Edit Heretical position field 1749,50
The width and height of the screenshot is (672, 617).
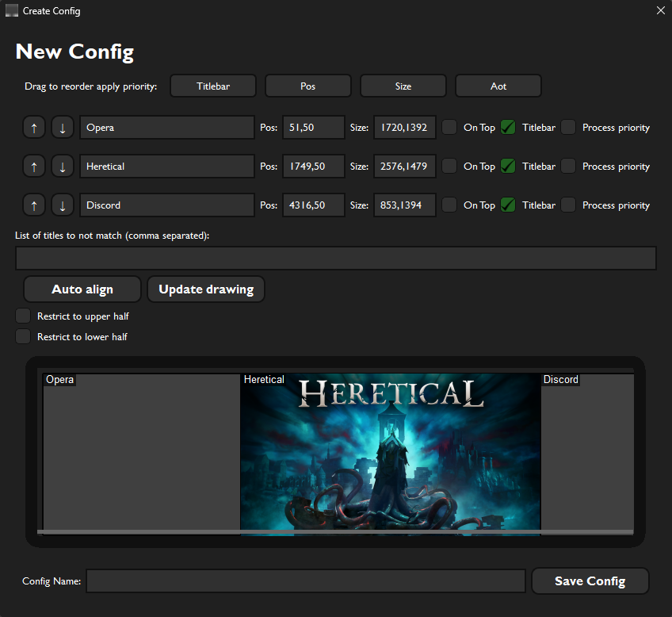click(x=314, y=167)
